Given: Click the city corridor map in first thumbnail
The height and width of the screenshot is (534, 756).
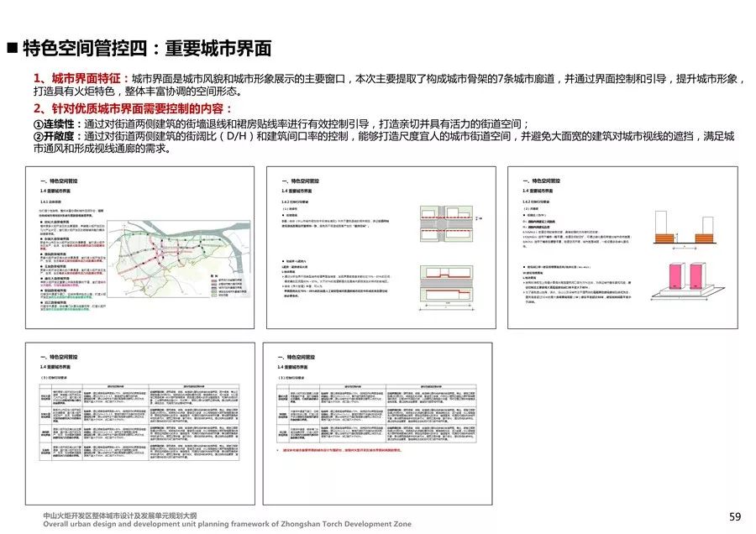Looking at the screenshot, I should 178,259.
